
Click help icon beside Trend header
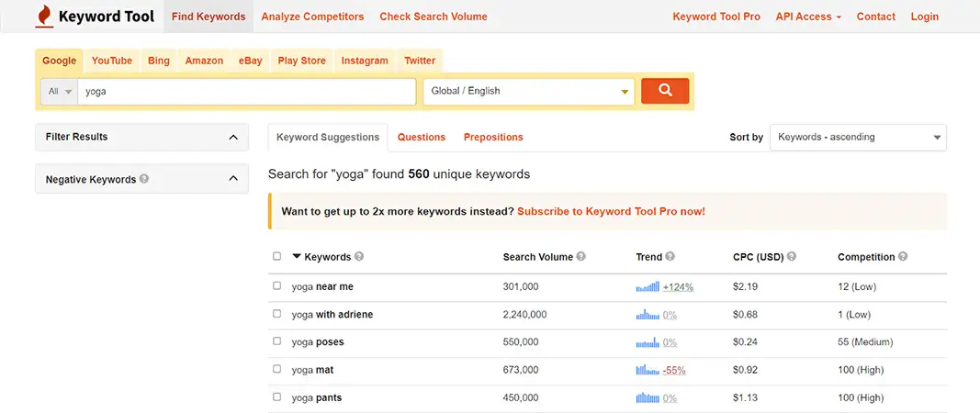[x=670, y=257]
